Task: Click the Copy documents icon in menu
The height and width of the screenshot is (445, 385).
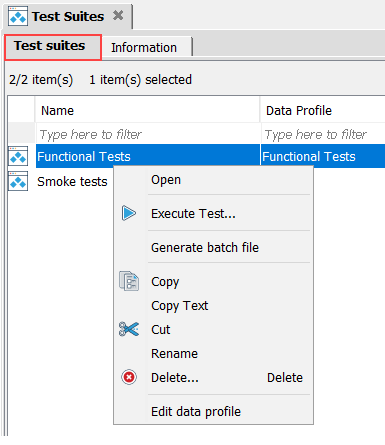Action: [129, 281]
